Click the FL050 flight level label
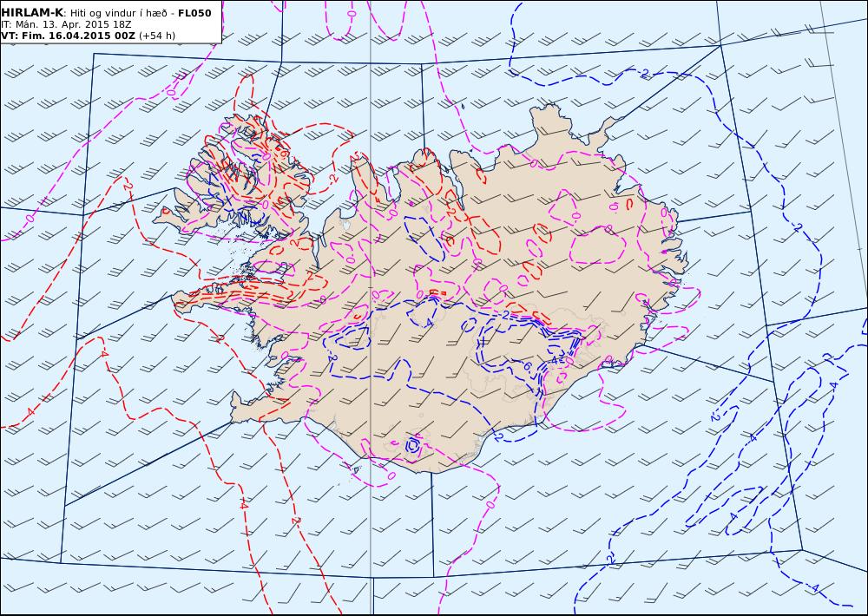Screen dimensions: 868x616 [x=194, y=13]
